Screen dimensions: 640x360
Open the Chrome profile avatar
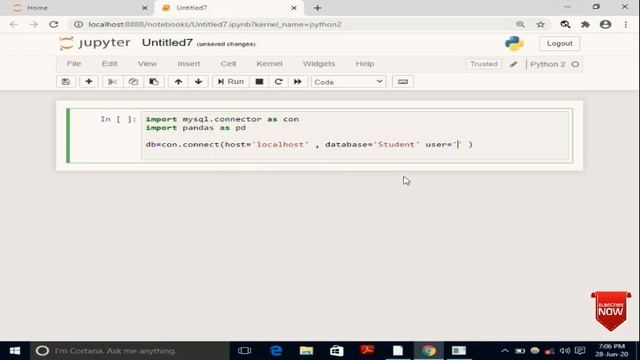pyautogui.click(x=605, y=24)
